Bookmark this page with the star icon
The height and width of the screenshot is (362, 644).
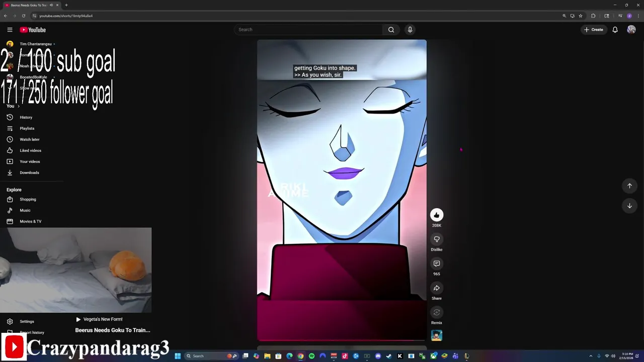click(x=581, y=16)
